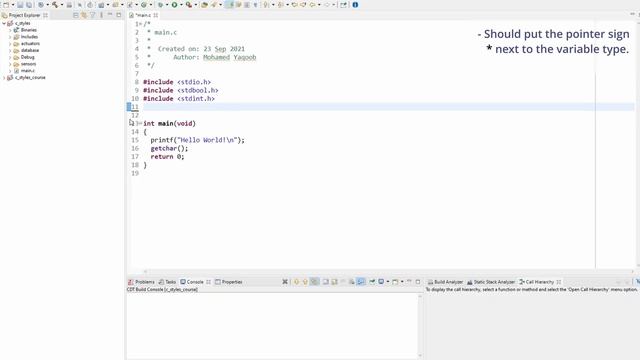The height and width of the screenshot is (360, 640).
Task: Open the Project Explorer View Menu
Action: (101, 15)
